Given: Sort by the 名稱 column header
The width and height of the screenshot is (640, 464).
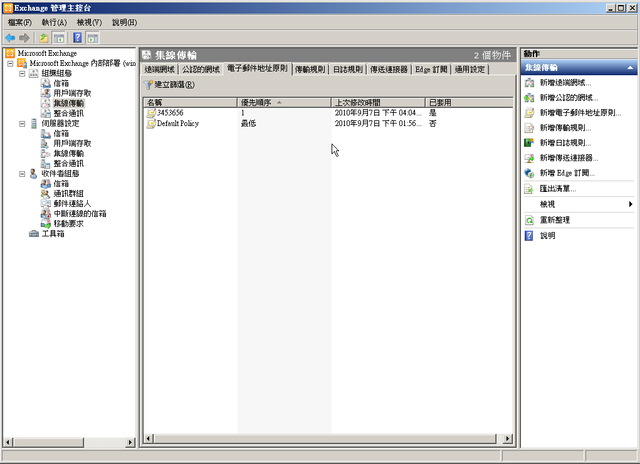Looking at the screenshot, I should [x=190, y=102].
